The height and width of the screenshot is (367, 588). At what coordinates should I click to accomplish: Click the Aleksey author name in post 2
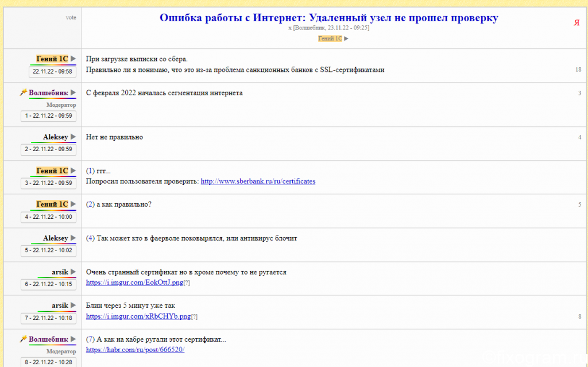point(56,137)
